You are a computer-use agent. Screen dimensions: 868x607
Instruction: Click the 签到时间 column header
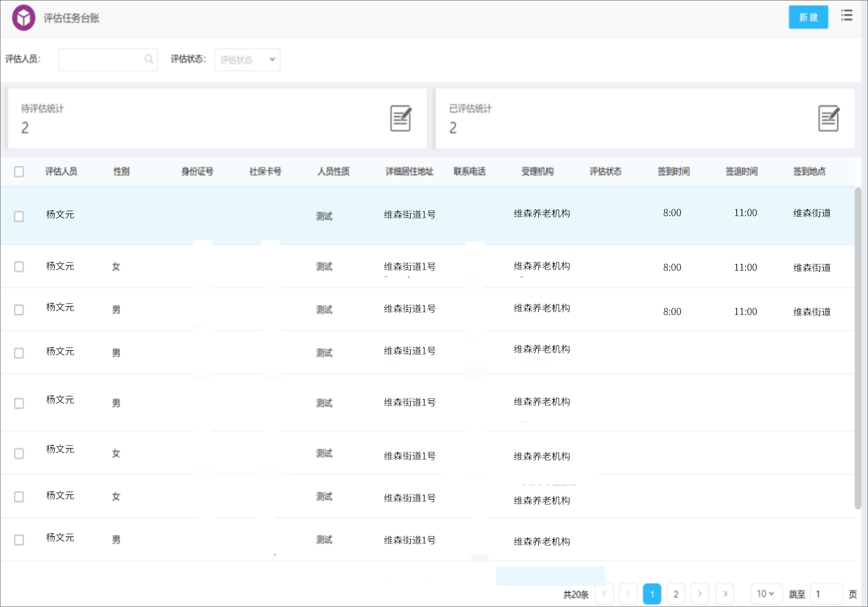673,171
